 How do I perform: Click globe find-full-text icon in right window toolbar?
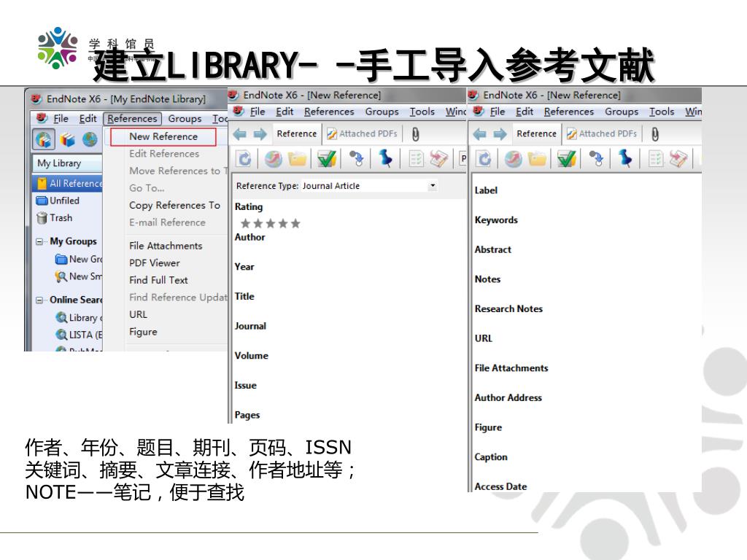pos(514,158)
